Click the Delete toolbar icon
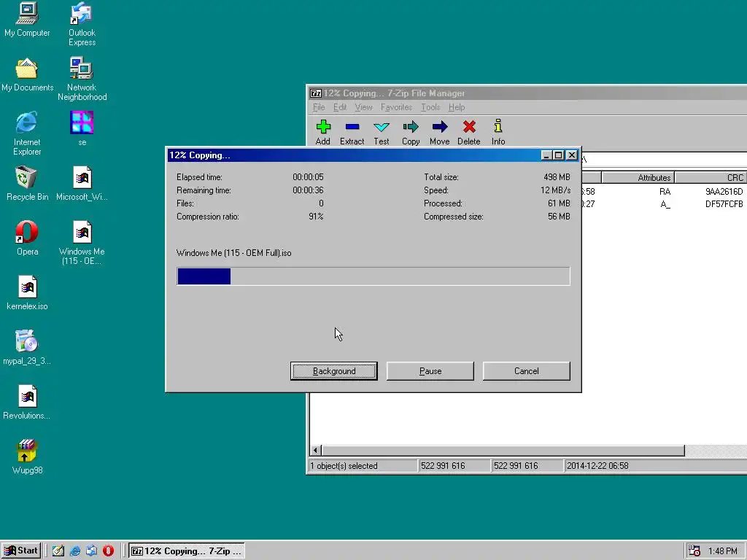Screen dimensions: 747x560 [469, 132]
